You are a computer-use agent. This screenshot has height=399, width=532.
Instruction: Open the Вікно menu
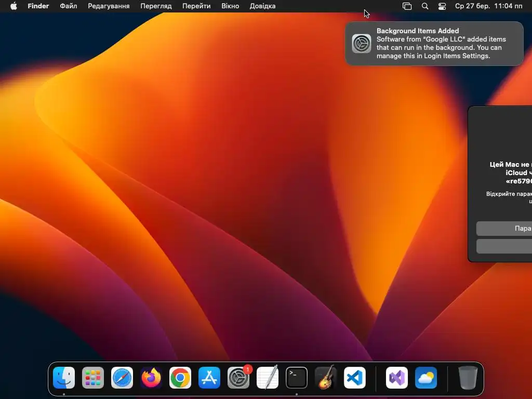point(230,6)
